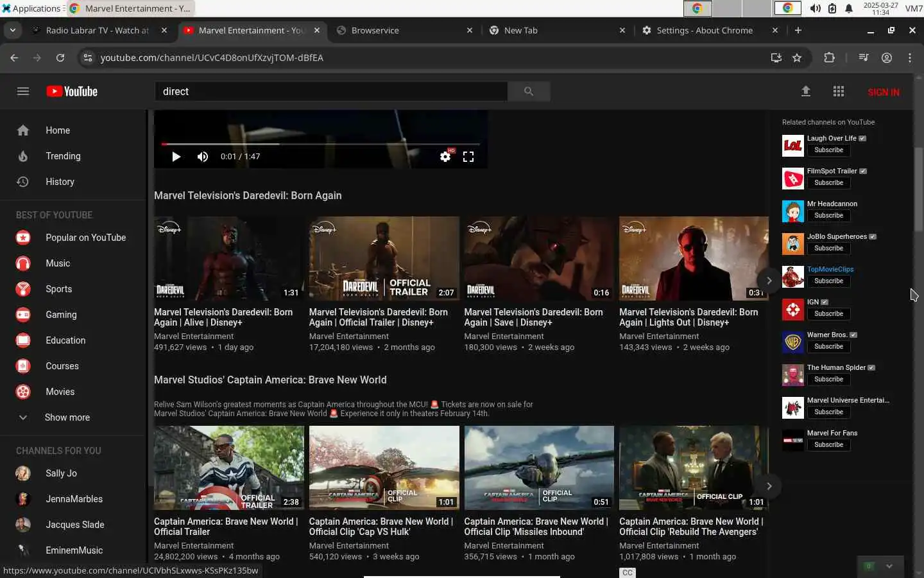Screen dimensions: 924x578
Task: Bookmark this page with the star
Action: click(797, 58)
